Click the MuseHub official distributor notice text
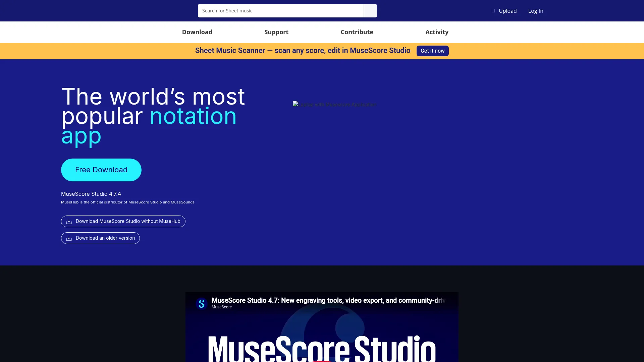The height and width of the screenshot is (362, 644). pos(128,202)
